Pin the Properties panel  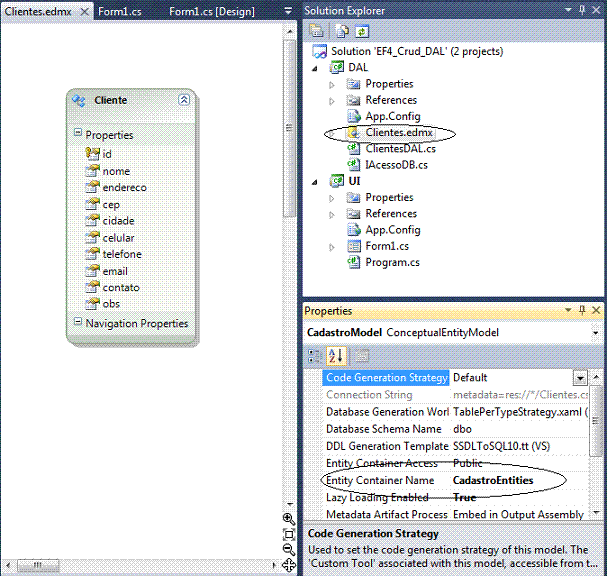[x=582, y=310]
